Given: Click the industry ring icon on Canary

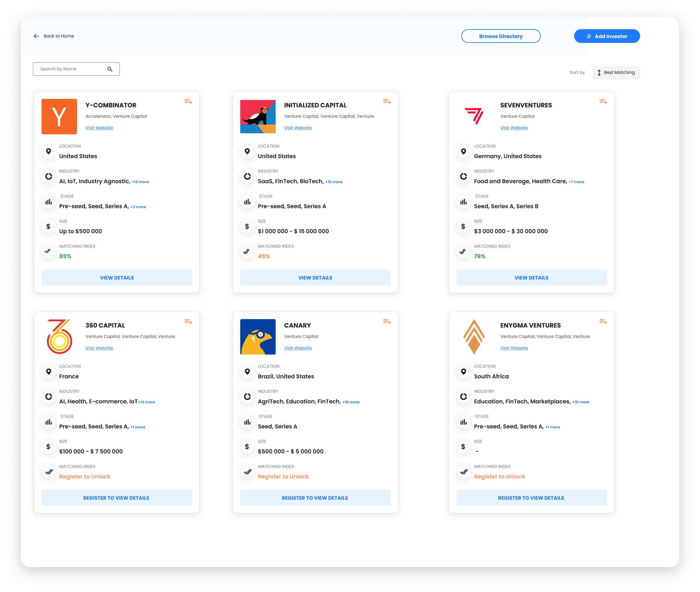Looking at the screenshot, I should click(247, 397).
